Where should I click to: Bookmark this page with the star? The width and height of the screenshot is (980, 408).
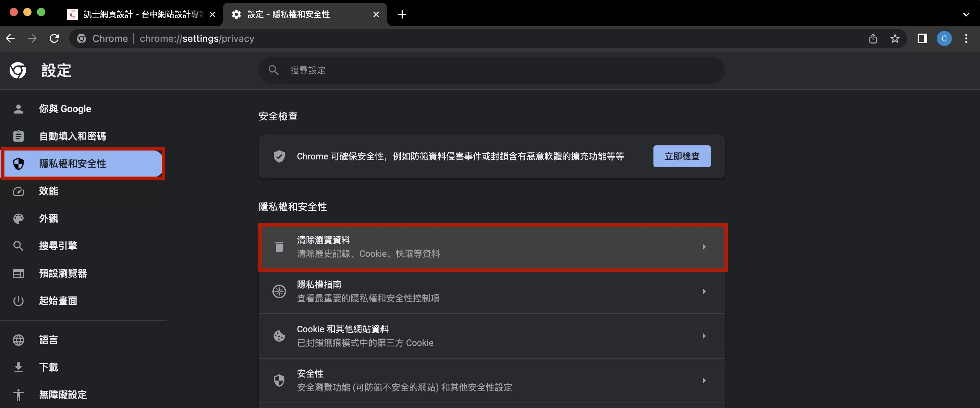pyautogui.click(x=895, y=38)
